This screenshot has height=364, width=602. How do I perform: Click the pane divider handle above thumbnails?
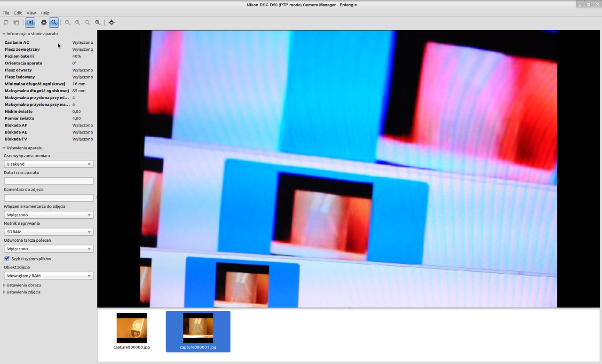(349, 309)
